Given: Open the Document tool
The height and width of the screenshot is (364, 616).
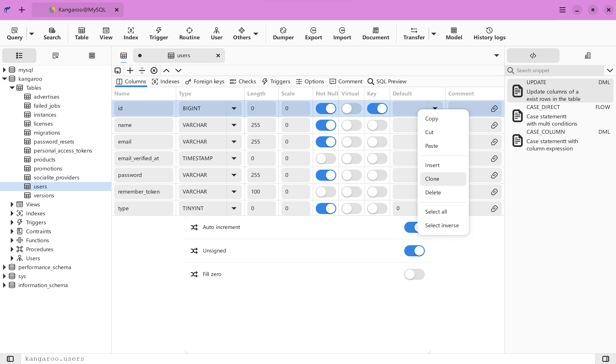Looking at the screenshot, I should (x=376, y=33).
